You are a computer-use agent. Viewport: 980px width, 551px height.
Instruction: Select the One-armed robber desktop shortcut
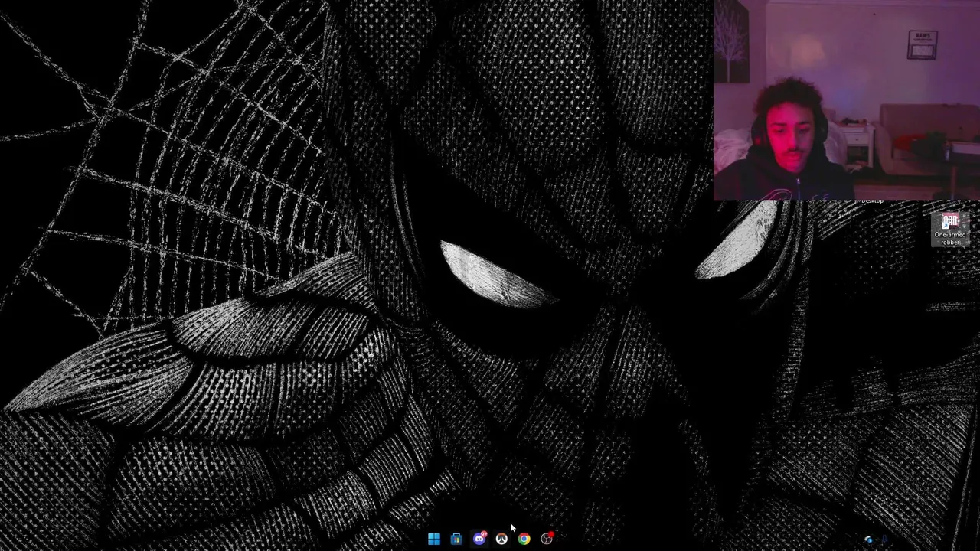click(x=950, y=230)
